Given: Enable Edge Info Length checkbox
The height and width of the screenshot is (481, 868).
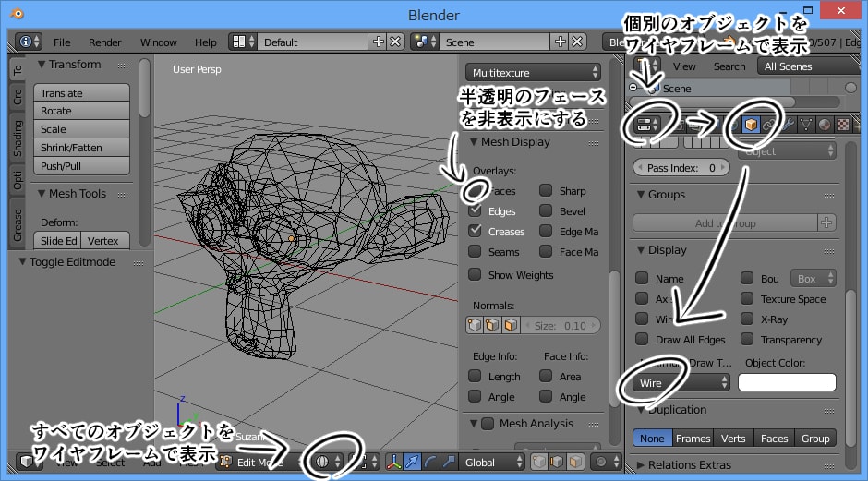Looking at the screenshot, I should coord(475,376).
